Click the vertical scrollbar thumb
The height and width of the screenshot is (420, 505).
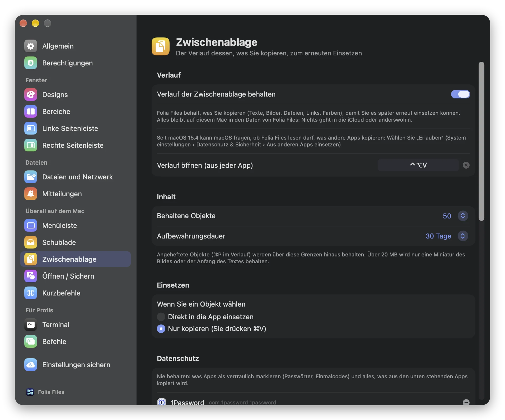[481, 141]
